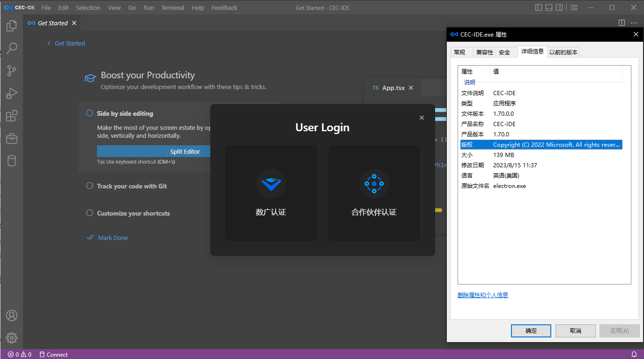Open the Edit menu
This screenshot has width=644, height=359.
coord(63,7)
